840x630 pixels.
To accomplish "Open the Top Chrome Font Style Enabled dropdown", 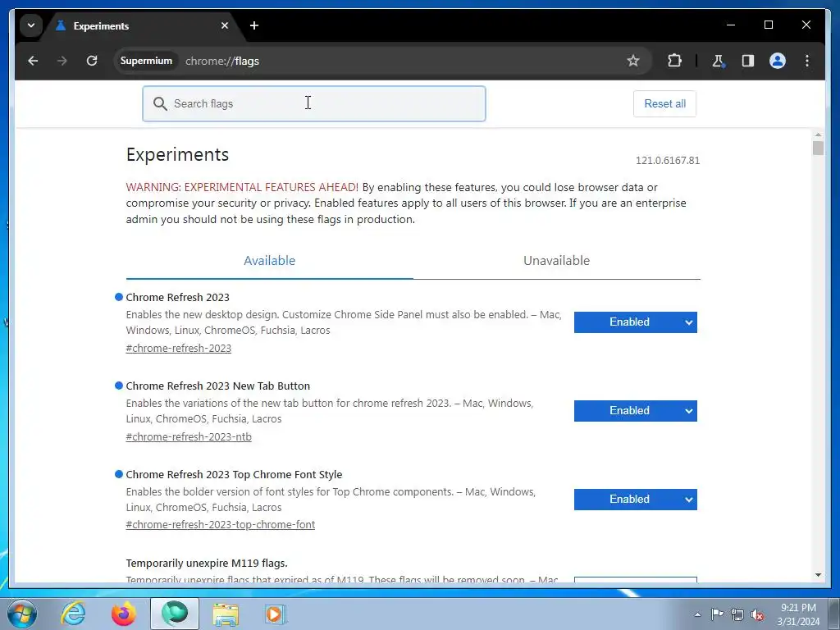I will [636, 500].
